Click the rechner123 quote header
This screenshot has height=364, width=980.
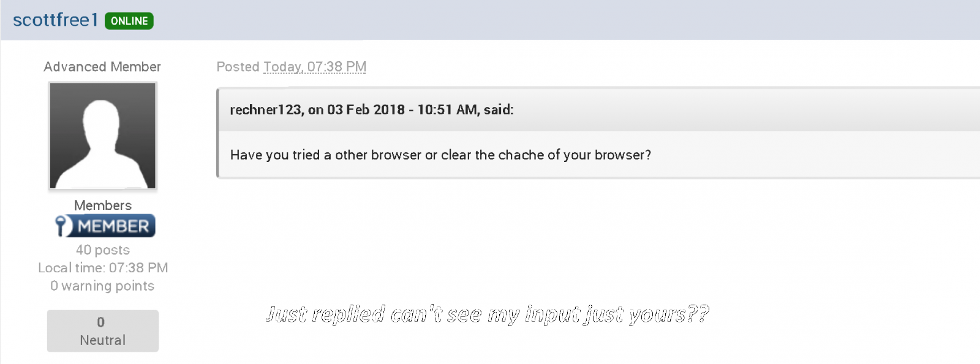pyautogui.click(x=266, y=110)
